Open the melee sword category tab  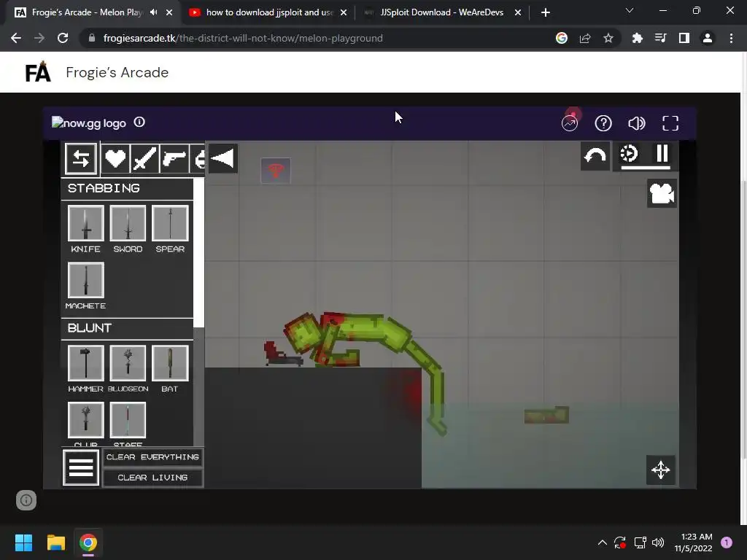point(144,158)
